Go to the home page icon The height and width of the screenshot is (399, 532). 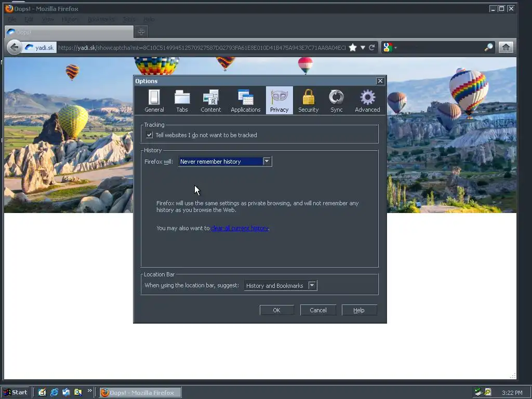point(506,47)
